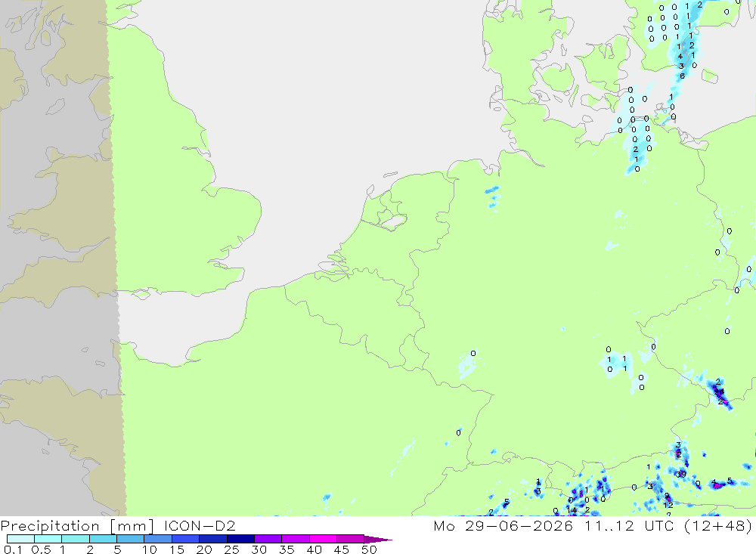Click the '39' precipitation value on the map

point(681,475)
